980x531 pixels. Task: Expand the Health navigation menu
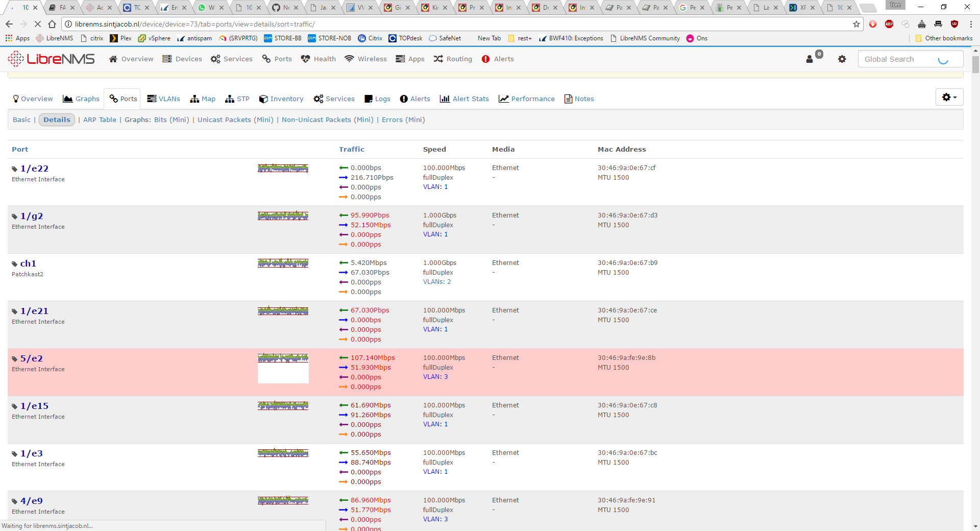coord(318,59)
